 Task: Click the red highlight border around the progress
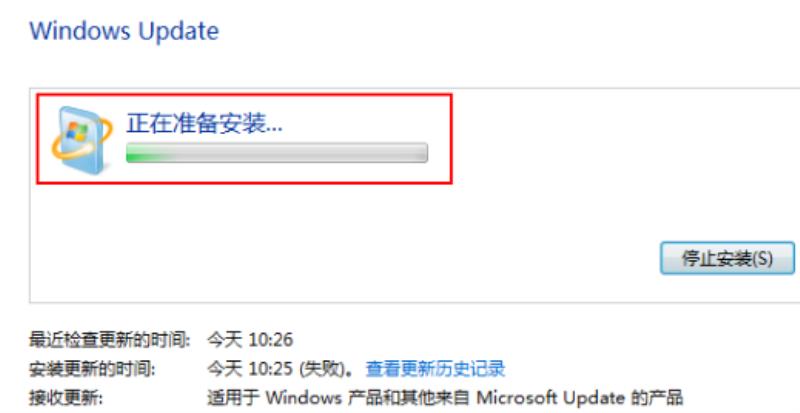[244, 95]
